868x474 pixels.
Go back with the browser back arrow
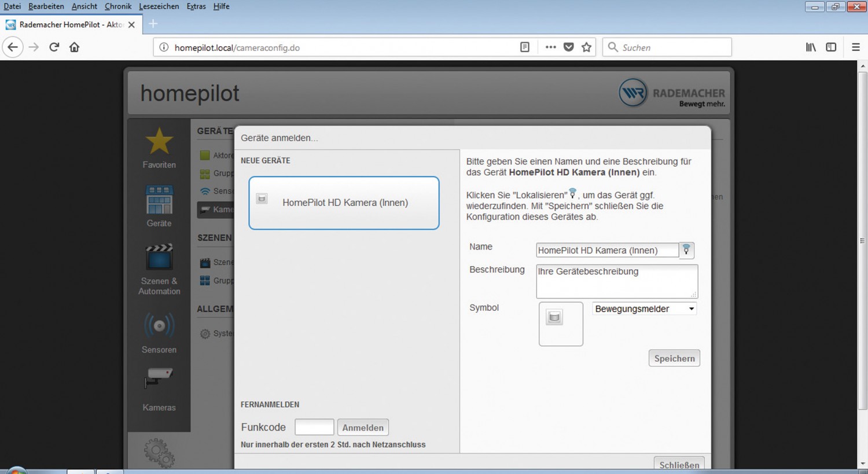13,47
